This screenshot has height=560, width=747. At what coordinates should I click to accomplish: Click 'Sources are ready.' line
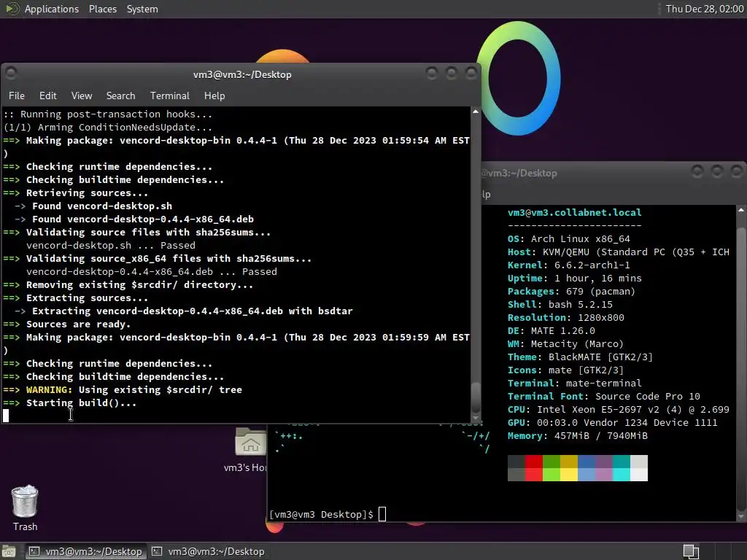pyautogui.click(x=78, y=324)
